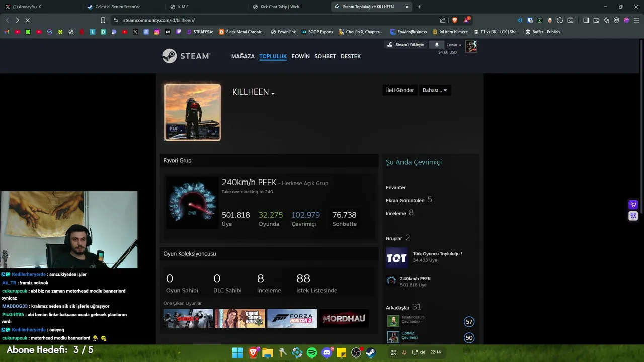Click the KILLHEEN profile avatar
This screenshot has height=362, width=644.
point(192,112)
